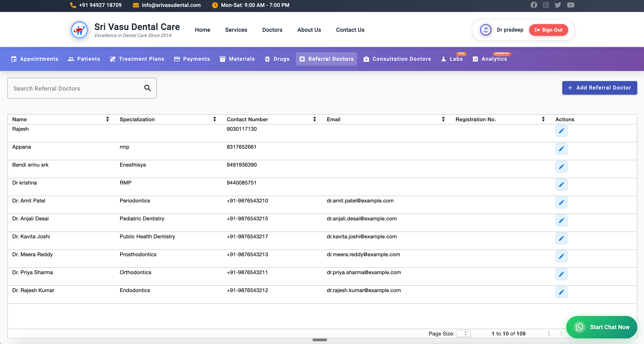
Task: Click the search magnifier icon
Action: (x=148, y=88)
